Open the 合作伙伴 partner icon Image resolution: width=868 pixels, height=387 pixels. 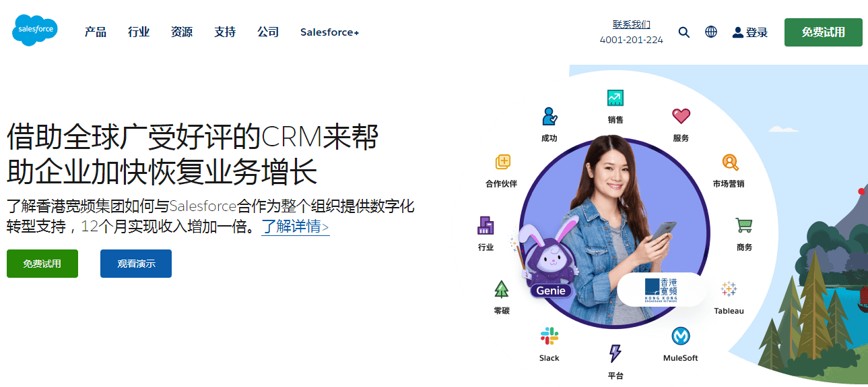pyautogui.click(x=503, y=162)
